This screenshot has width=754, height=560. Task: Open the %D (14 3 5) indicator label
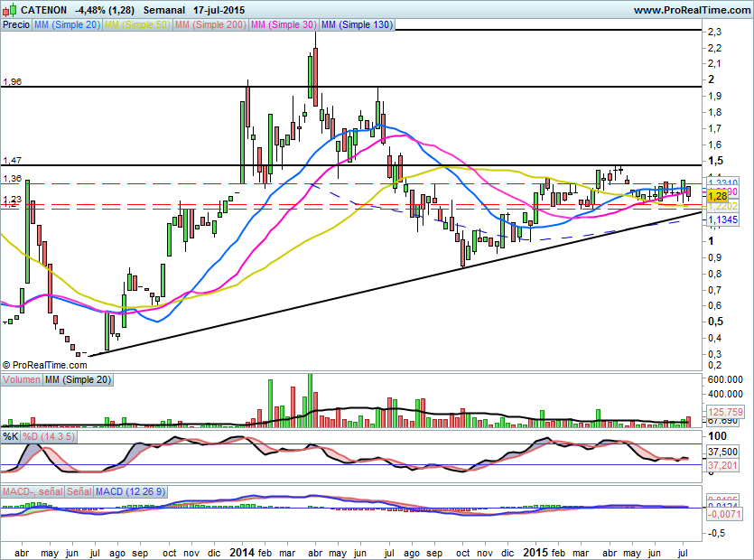(51, 437)
